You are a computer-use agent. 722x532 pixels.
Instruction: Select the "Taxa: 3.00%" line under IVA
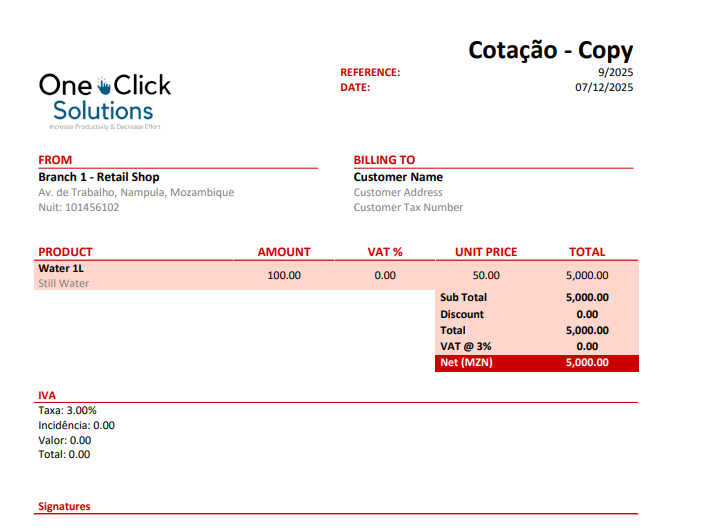coord(67,410)
